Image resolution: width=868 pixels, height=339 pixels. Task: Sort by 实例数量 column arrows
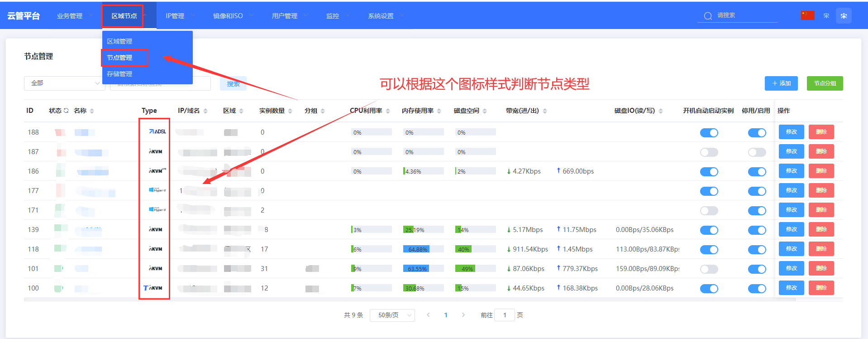290,111
